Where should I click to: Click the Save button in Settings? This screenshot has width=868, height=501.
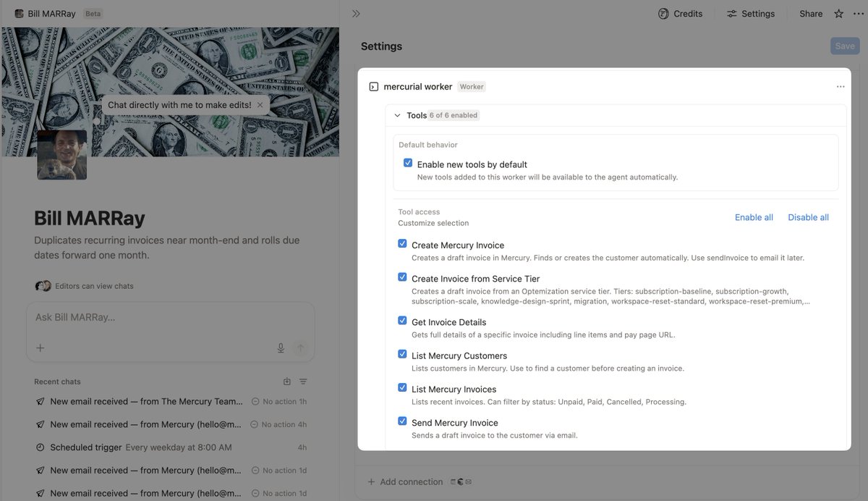point(845,46)
